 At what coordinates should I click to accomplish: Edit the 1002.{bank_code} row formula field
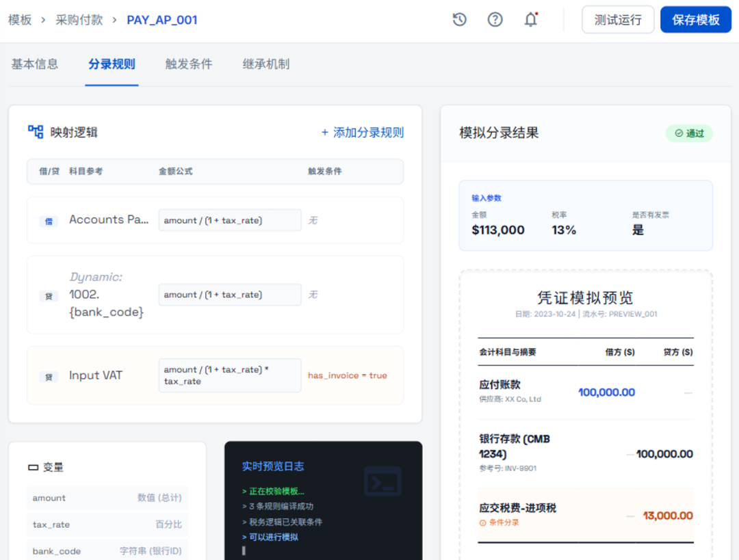point(230,295)
